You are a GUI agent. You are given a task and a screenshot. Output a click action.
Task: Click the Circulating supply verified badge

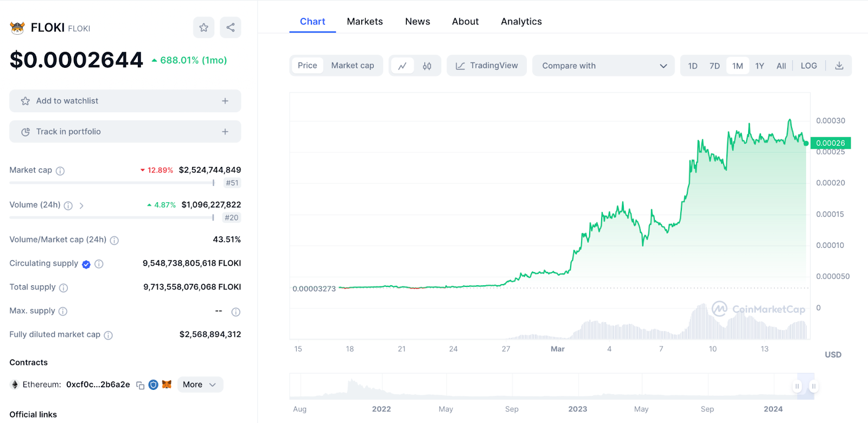click(x=86, y=264)
